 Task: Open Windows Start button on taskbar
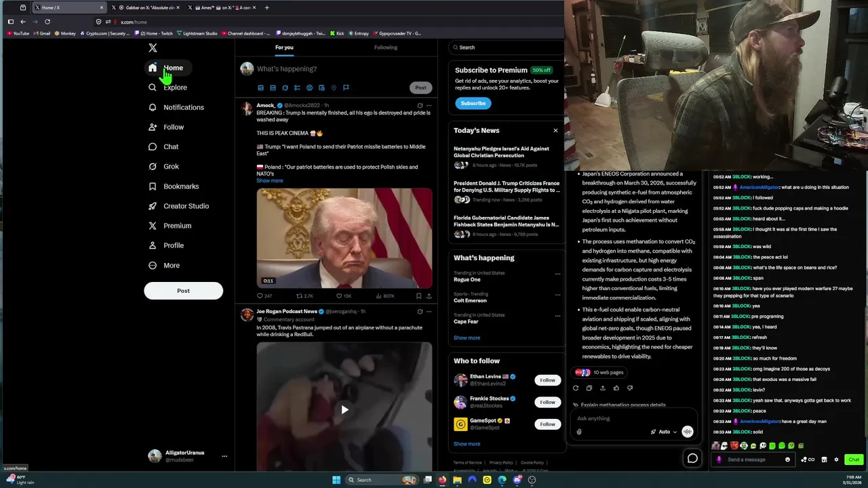click(x=336, y=480)
